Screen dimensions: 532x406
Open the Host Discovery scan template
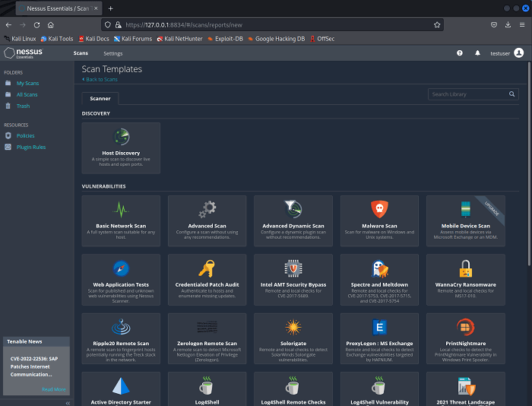coord(121,147)
